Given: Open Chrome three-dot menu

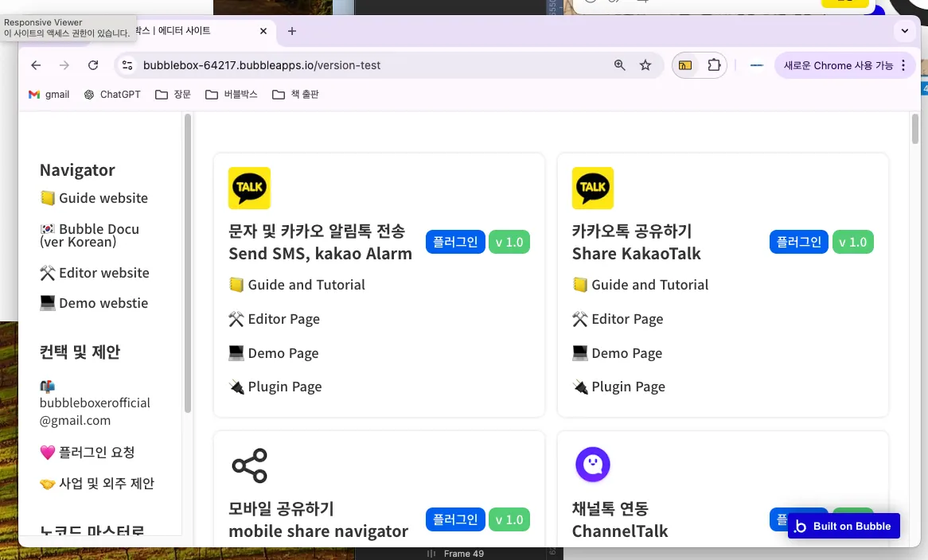Looking at the screenshot, I should click(903, 65).
